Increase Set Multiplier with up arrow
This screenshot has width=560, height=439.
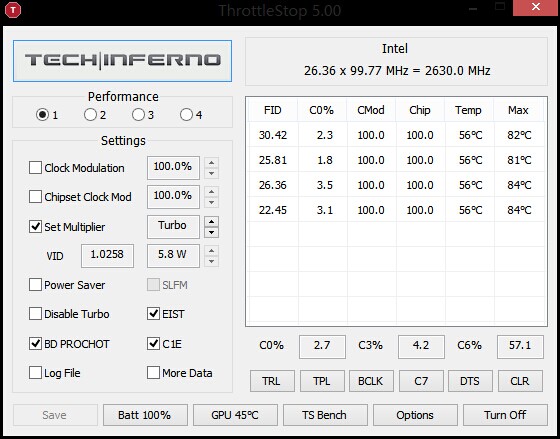pos(211,221)
